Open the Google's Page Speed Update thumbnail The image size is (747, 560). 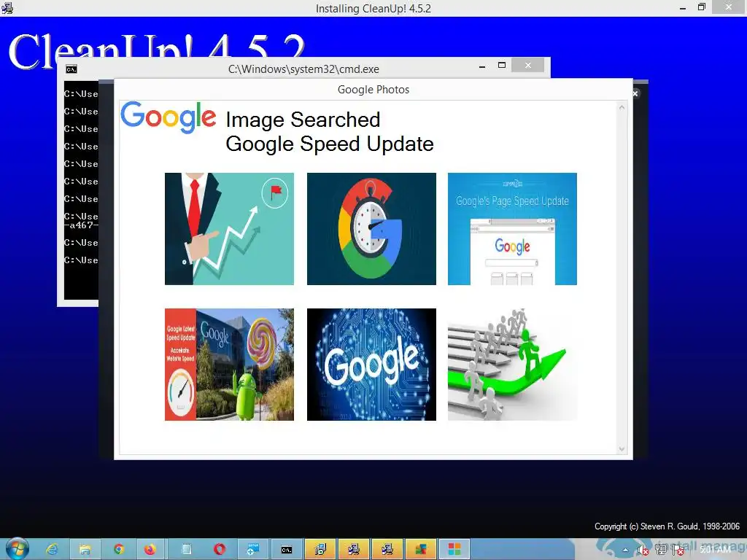512,228
